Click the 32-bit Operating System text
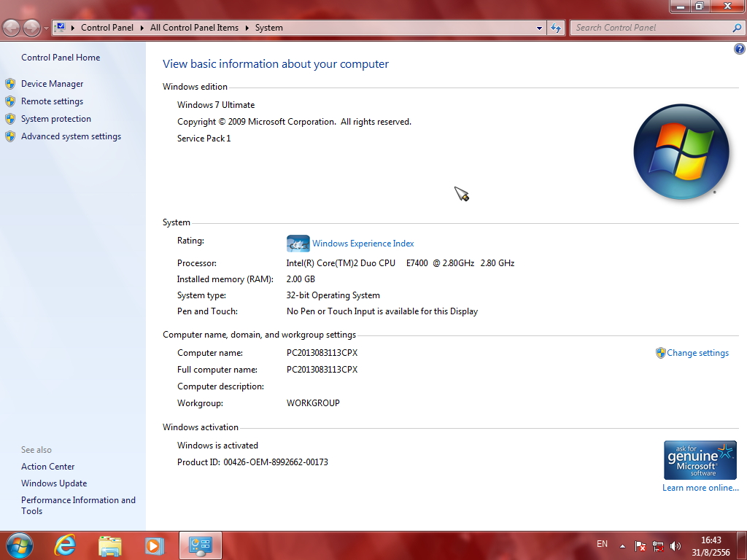This screenshot has width=747, height=560. coord(333,295)
